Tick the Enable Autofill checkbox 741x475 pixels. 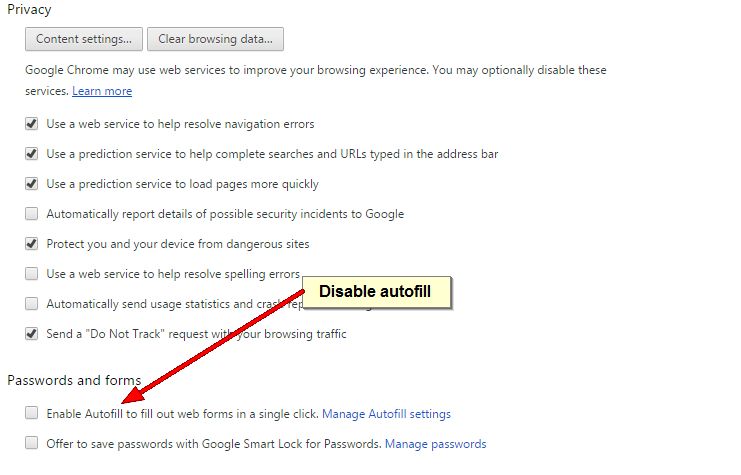[x=32, y=413]
